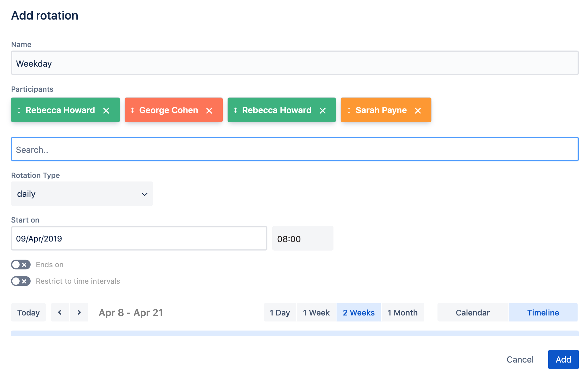The height and width of the screenshot is (376, 588).
Task: Open the Start on date picker
Action: pyautogui.click(x=139, y=239)
